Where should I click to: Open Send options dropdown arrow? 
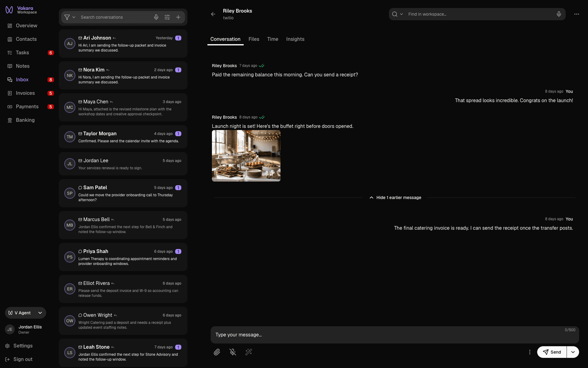tap(573, 352)
